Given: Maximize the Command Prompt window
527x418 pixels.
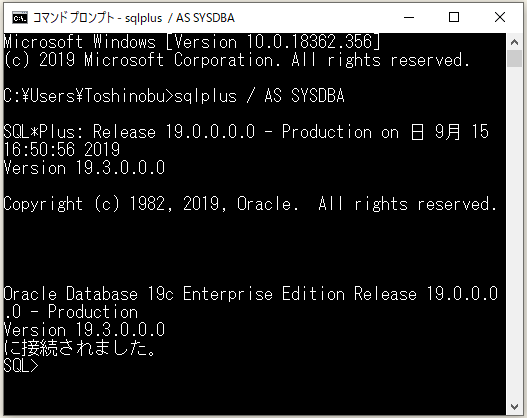Looking at the screenshot, I should point(454,17).
